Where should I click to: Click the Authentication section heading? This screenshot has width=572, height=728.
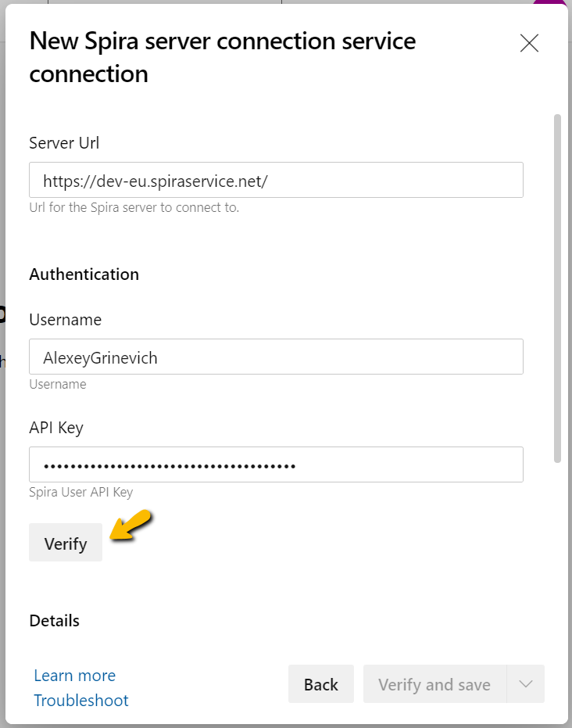84,274
